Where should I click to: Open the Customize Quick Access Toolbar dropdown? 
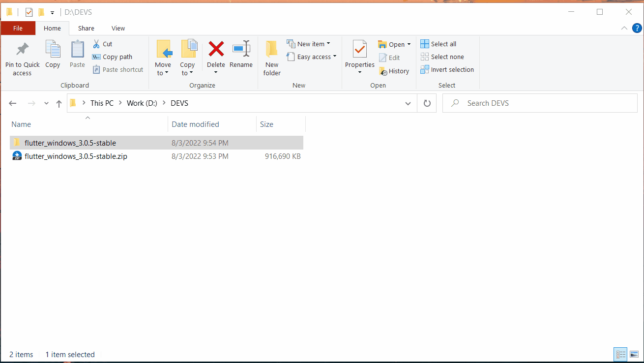(52, 12)
